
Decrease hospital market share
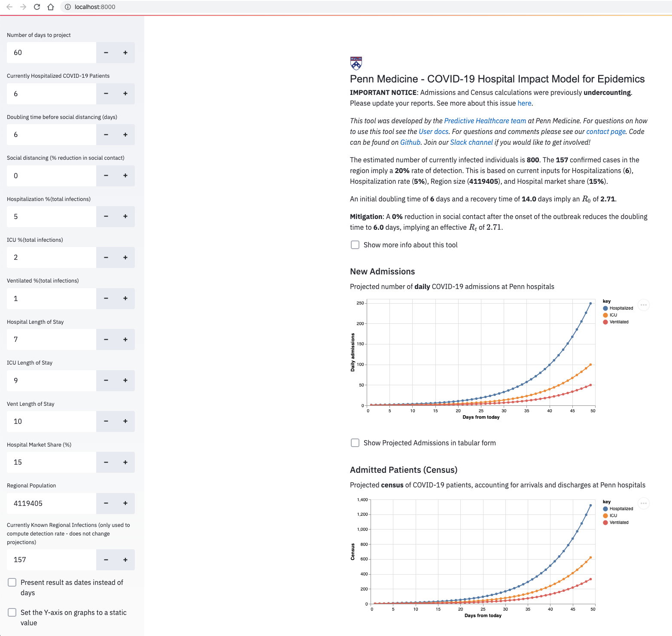coord(106,462)
